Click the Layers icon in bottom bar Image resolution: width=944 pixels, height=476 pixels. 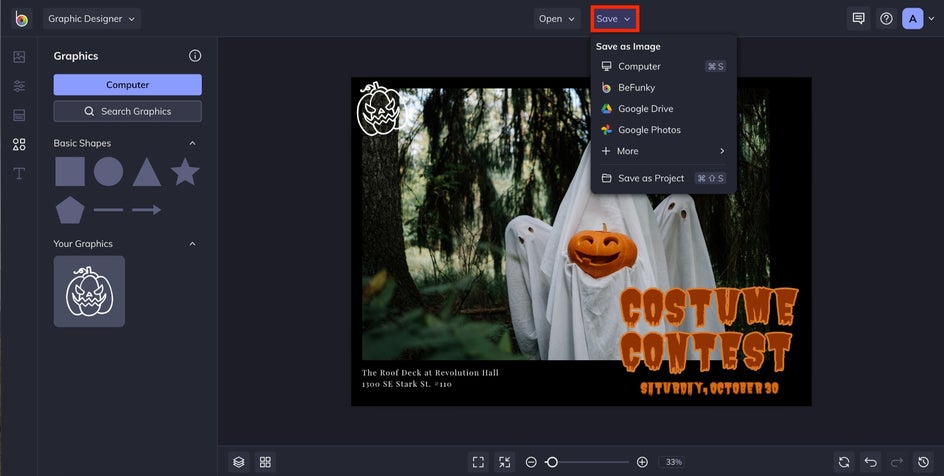click(x=238, y=462)
